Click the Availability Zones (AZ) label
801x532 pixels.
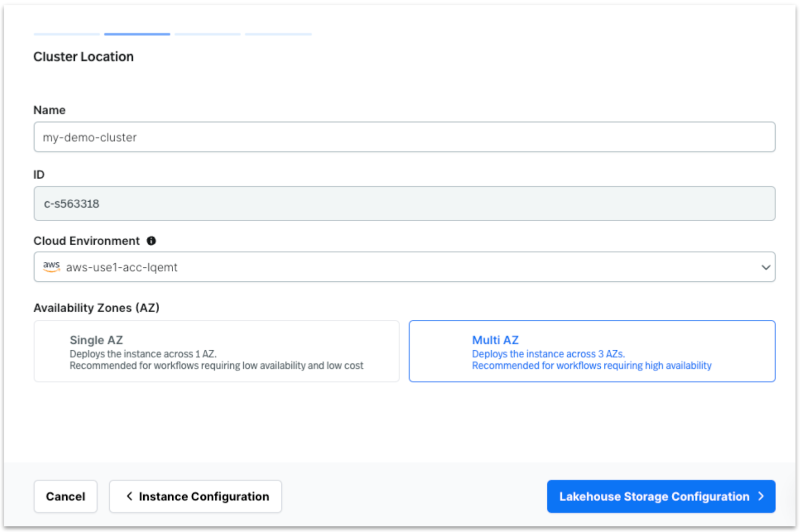pos(96,308)
